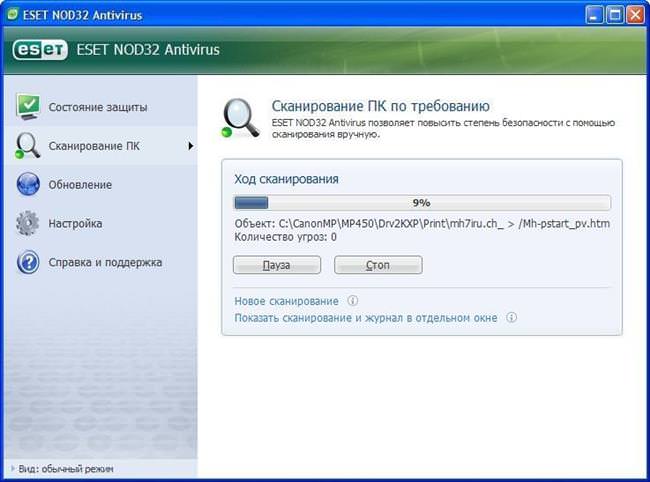This screenshot has width=650, height=482.
Task: Maximize the ESET NOD32 Antivirus window
Action: [x=615, y=15]
